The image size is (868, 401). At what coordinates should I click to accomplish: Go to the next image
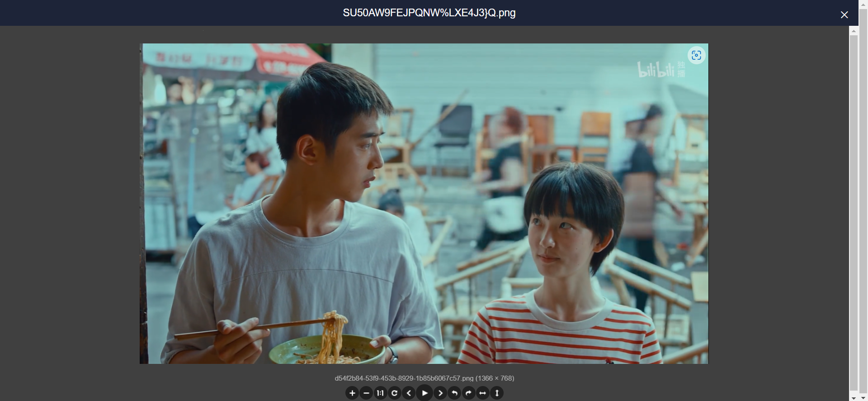[440, 393]
